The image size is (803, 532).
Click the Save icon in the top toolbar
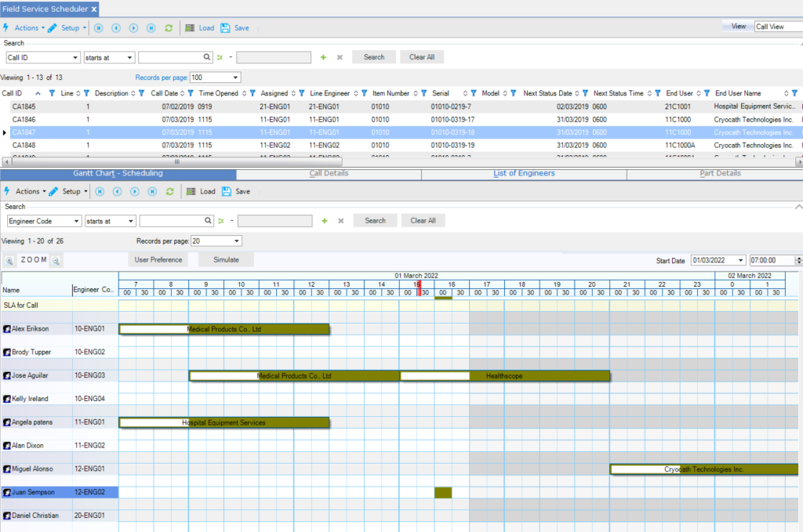tap(226, 27)
